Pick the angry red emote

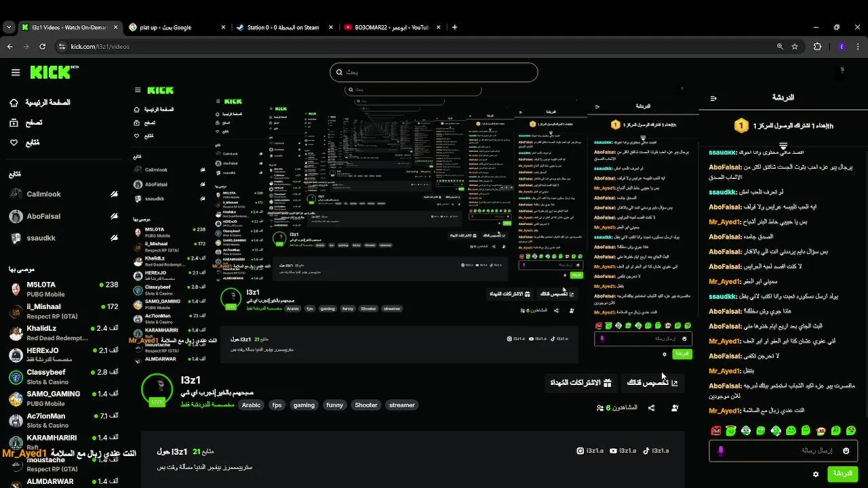pos(716,430)
